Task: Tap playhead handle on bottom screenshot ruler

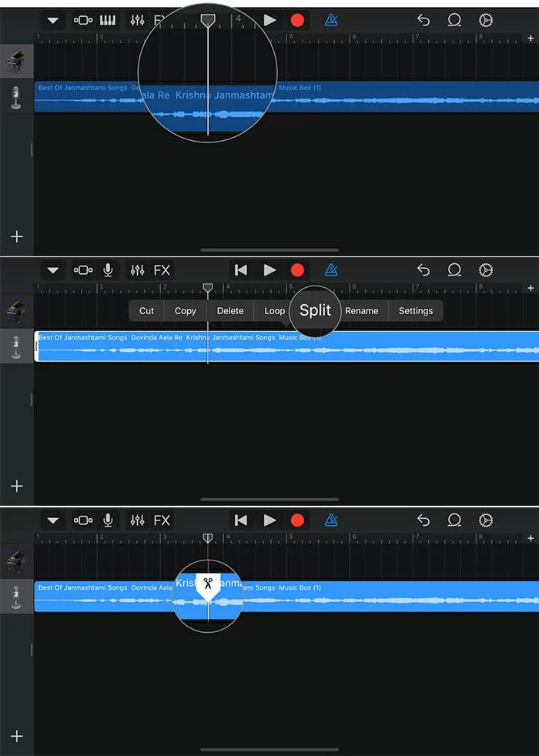Action: pyautogui.click(x=208, y=537)
